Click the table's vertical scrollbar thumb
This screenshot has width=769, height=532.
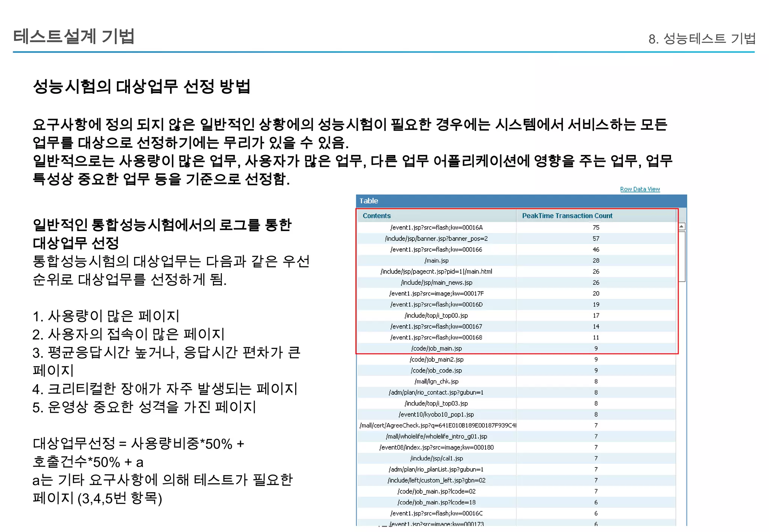682,257
